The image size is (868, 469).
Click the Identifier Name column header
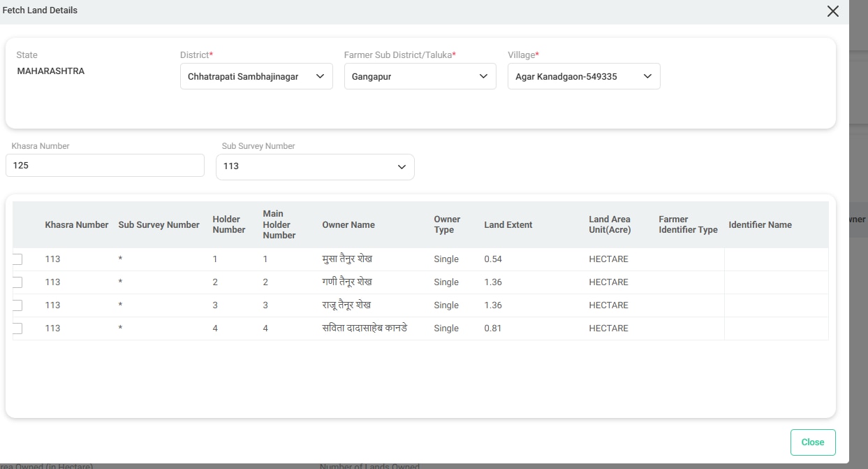pyautogui.click(x=760, y=225)
